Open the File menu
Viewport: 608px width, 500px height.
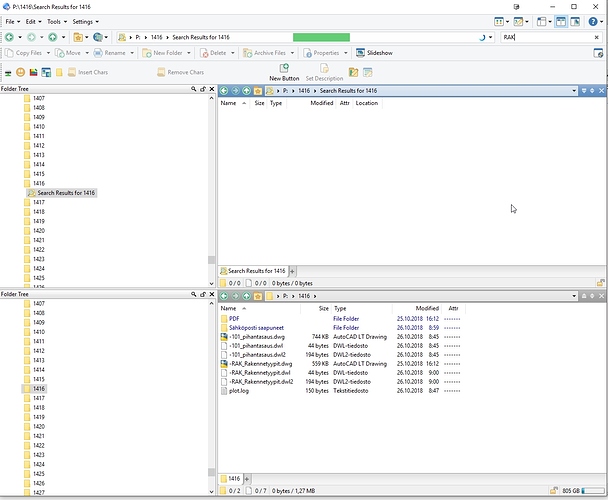point(12,22)
